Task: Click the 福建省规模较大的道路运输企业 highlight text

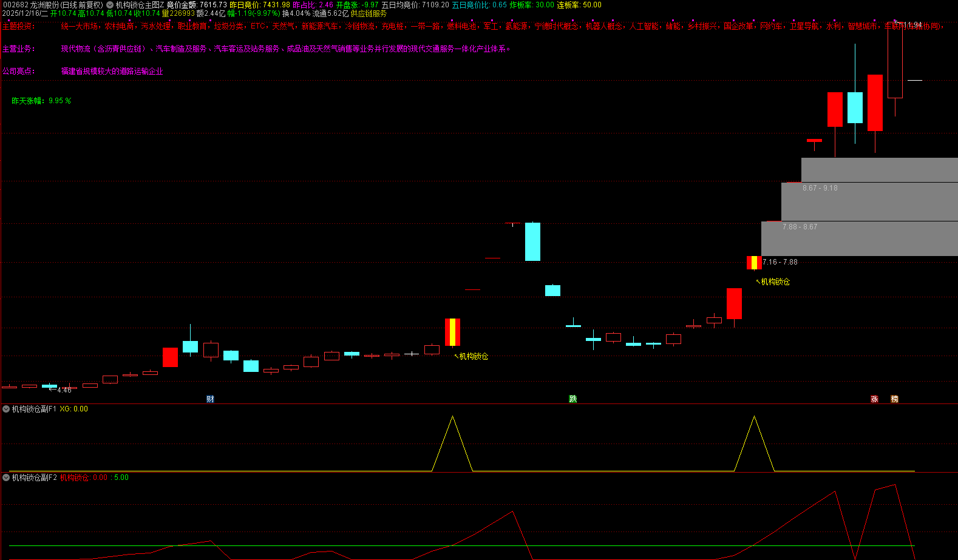Action: point(112,72)
